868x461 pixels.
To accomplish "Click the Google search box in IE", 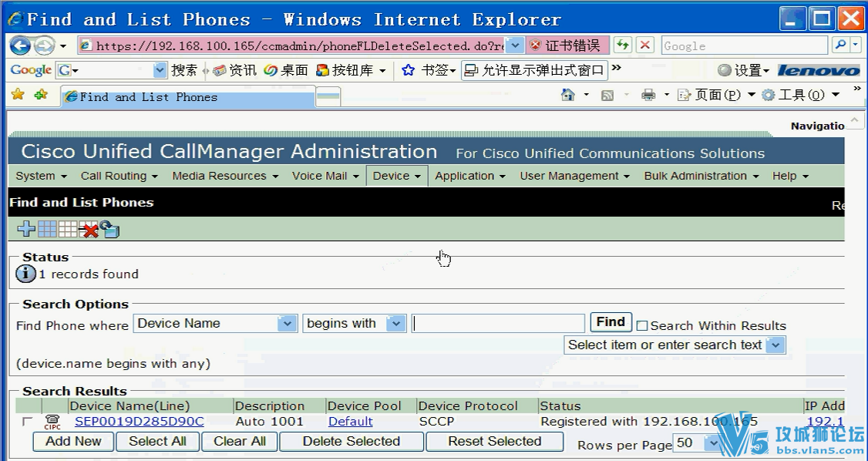I will (x=745, y=46).
